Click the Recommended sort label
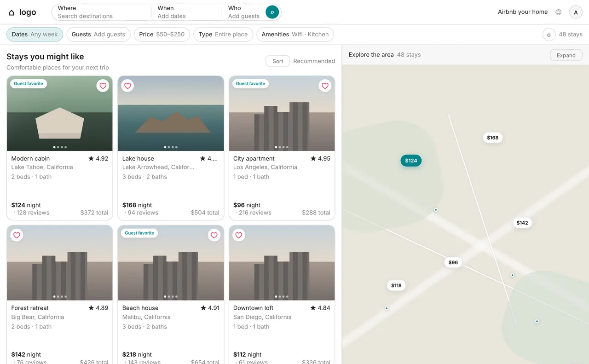Image resolution: width=589 pixels, height=364 pixels. [x=314, y=61]
